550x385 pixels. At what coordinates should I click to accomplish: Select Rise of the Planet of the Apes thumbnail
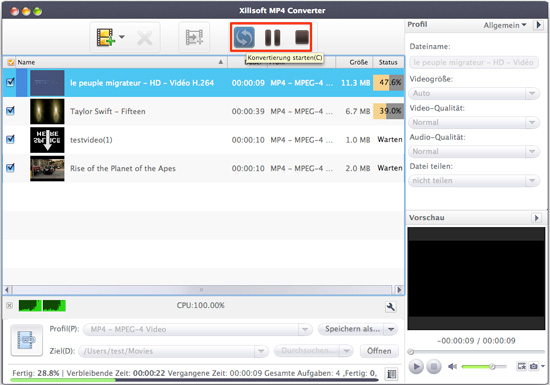(47, 168)
